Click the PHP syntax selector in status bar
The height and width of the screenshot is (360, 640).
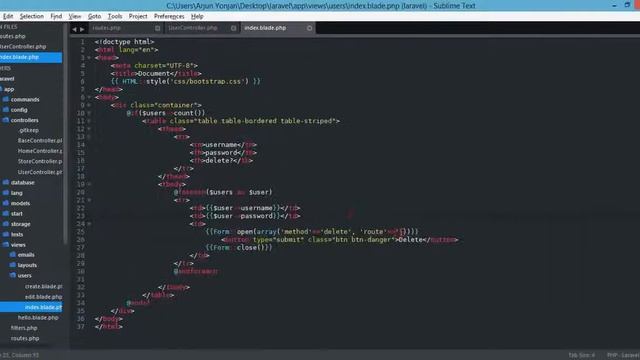tap(623, 355)
